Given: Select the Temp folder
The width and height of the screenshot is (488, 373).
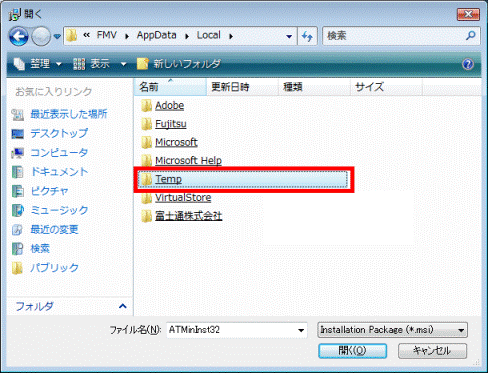Looking at the screenshot, I should coord(243,179).
